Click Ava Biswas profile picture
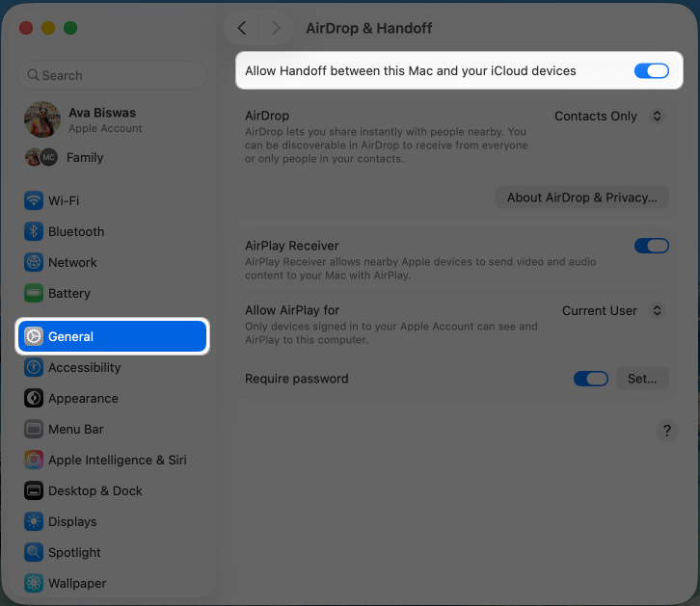This screenshot has width=700, height=606. [42, 119]
